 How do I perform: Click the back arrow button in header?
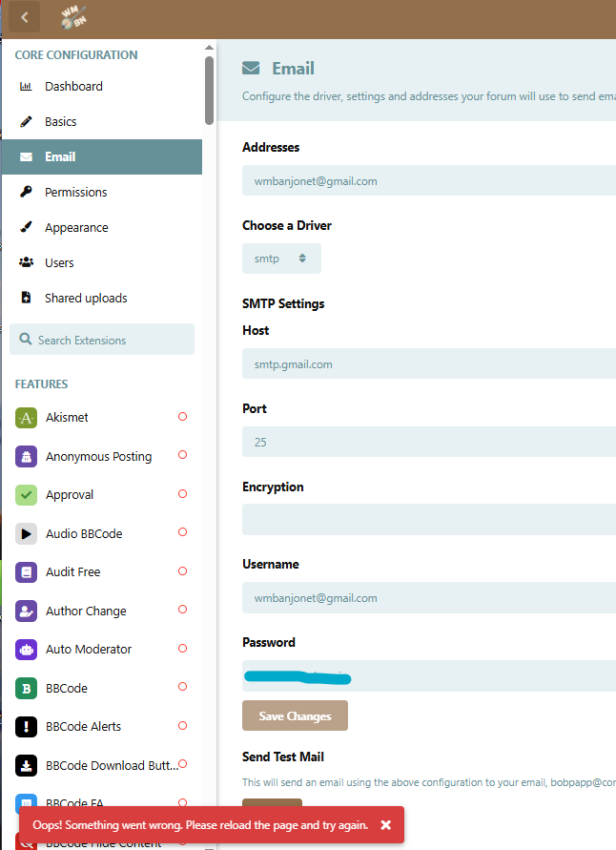coord(24,16)
